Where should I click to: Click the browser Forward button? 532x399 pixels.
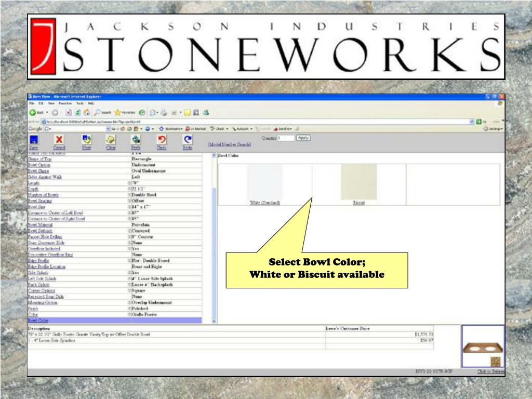[x=55, y=112]
